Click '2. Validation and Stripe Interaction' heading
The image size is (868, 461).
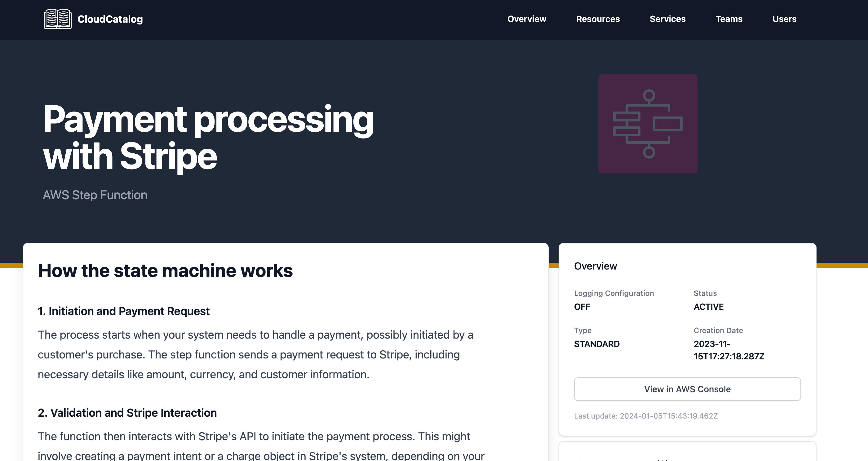[127, 413]
